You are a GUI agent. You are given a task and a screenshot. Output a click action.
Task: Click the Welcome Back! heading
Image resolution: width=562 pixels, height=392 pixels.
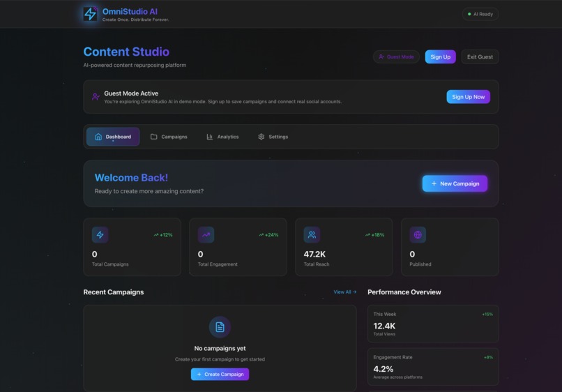click(131, 178)
